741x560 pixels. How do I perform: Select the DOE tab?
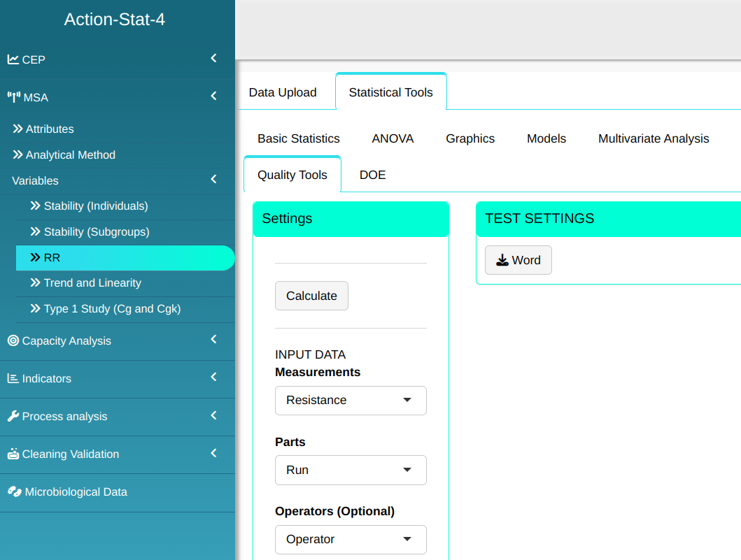[x=372, y=175]
